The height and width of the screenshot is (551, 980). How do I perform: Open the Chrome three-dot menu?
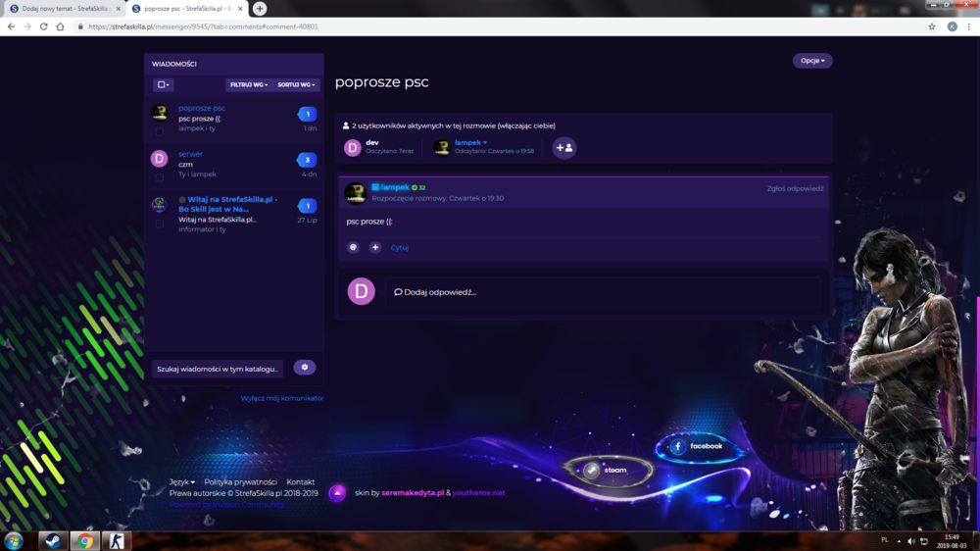(969, 26)
